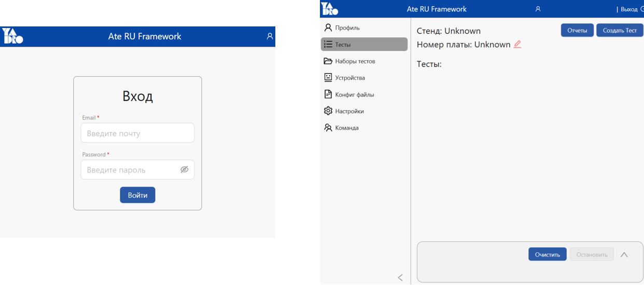Click the YADRO logo in tests window header
644x285 pixels.
(329, 8)
